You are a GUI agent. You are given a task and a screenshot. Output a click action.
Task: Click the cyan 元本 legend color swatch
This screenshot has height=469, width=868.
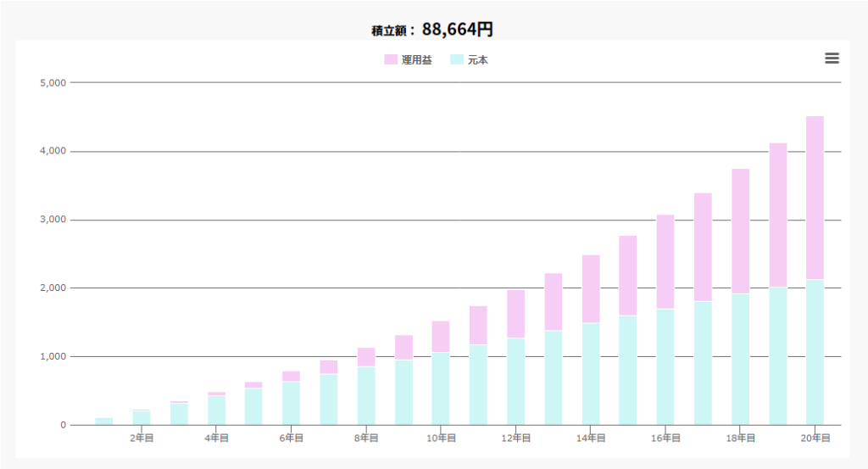click(457, 60)
